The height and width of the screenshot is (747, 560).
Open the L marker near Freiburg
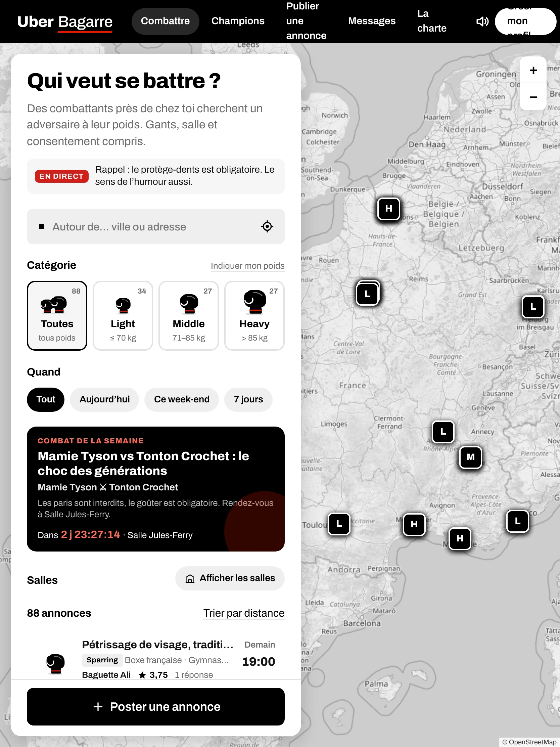[533, 307]
